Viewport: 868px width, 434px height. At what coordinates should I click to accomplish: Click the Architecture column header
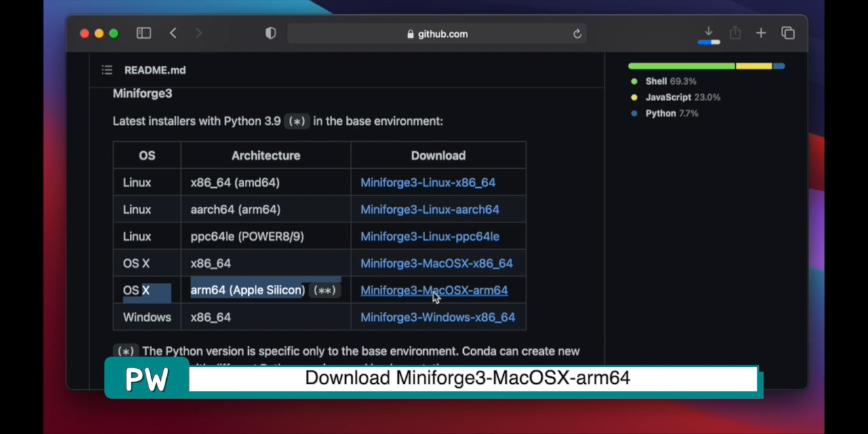[x=266, y=155]
